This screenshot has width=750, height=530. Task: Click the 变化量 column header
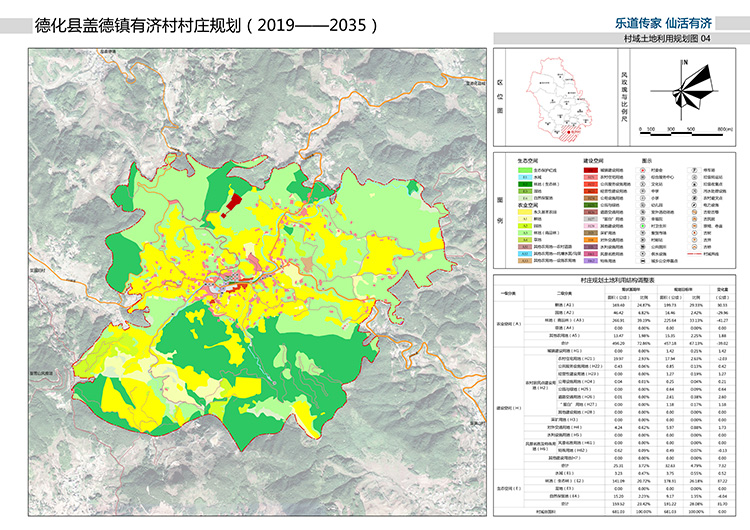723,289
